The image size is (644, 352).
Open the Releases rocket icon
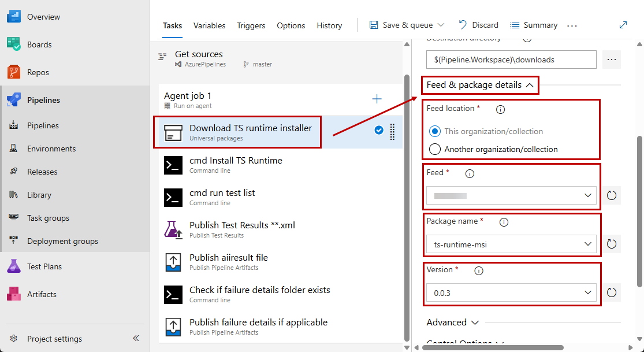[x=13, y=172]
